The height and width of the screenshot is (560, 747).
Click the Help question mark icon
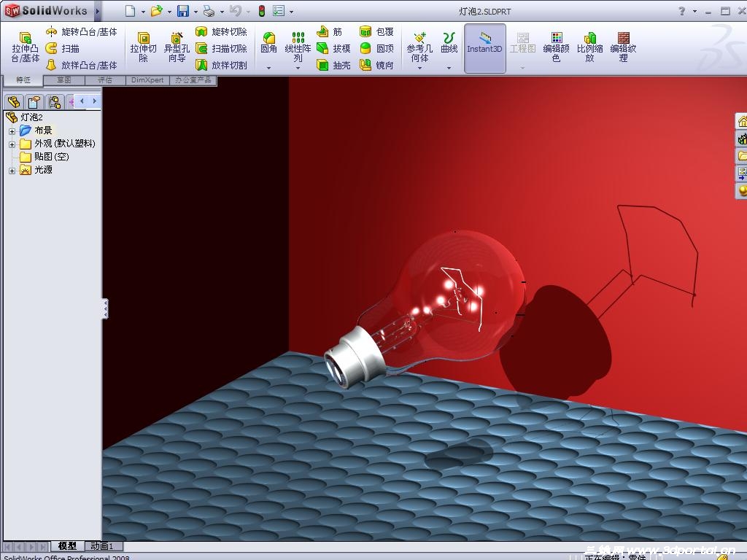click(682, 11)
